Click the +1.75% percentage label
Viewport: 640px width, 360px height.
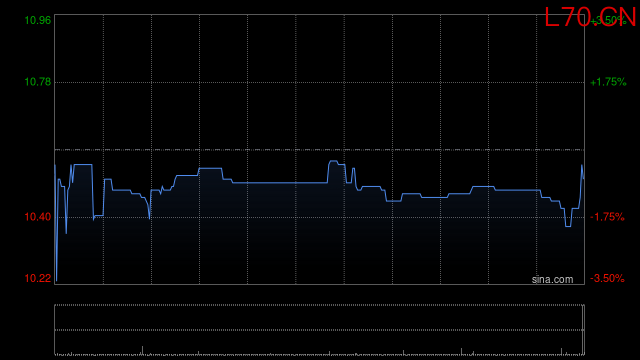click(608, 82)
